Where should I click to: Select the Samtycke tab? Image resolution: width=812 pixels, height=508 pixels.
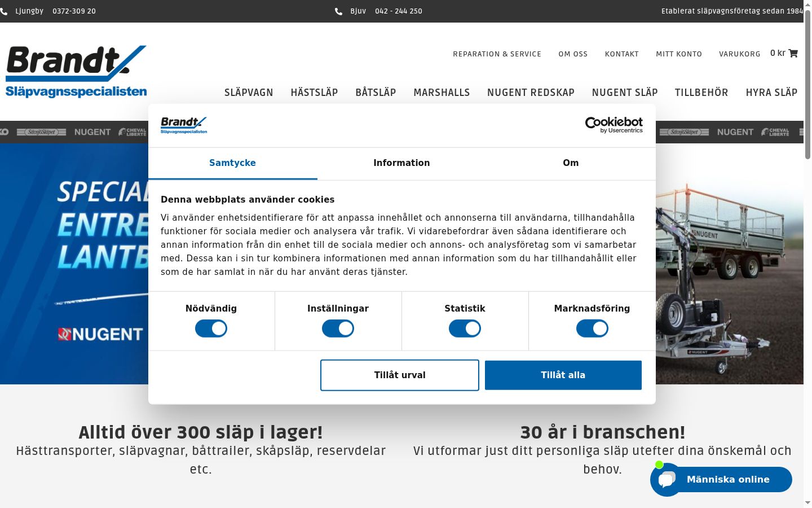coord(232,163)
